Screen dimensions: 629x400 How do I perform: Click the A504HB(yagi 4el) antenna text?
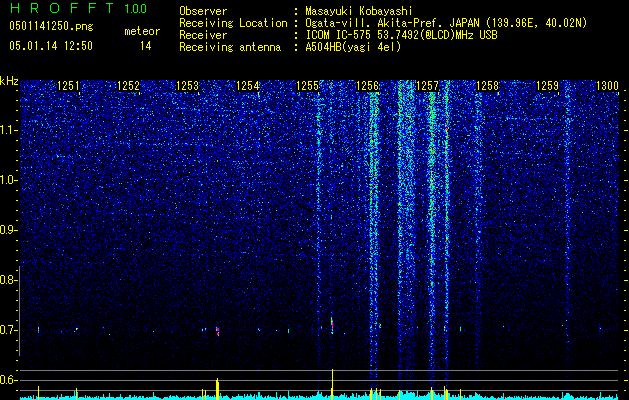click(x=353, y=47)
